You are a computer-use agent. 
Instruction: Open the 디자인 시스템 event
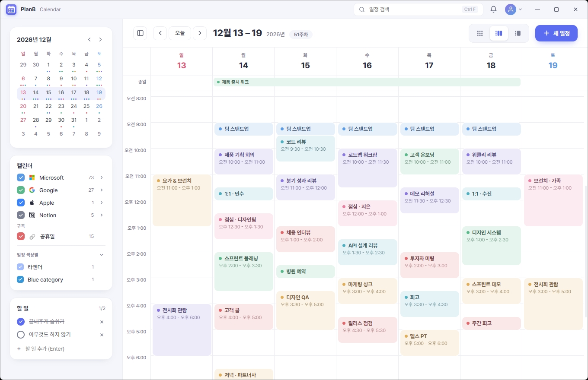(491, 245)
